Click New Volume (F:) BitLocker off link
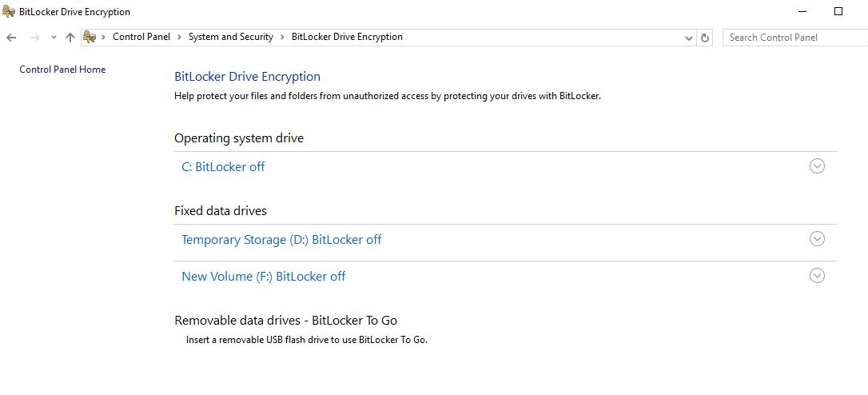 [264, 277]
